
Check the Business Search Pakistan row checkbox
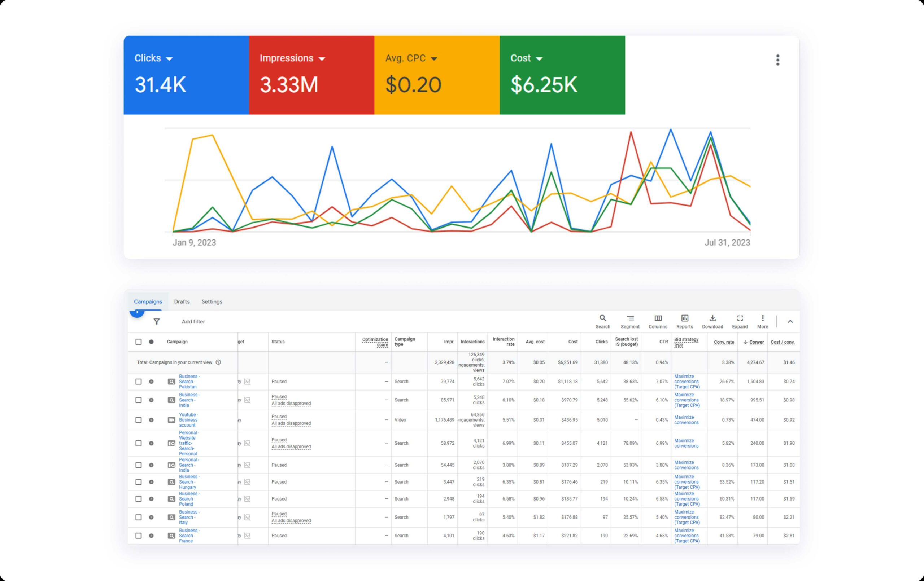[x=139, y=382]
